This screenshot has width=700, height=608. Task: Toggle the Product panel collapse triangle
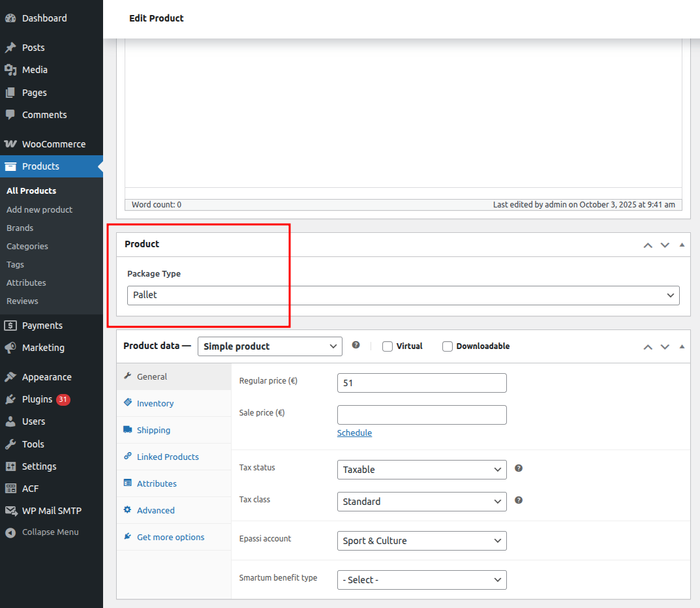click(x=682, y=245)
